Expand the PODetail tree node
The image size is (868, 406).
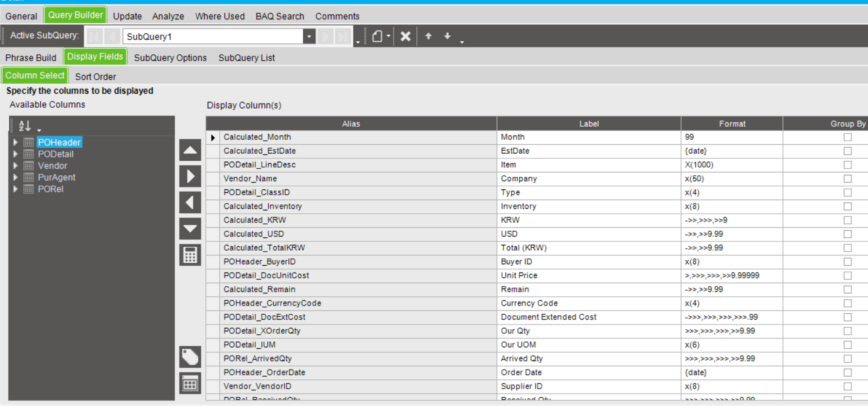16,154
